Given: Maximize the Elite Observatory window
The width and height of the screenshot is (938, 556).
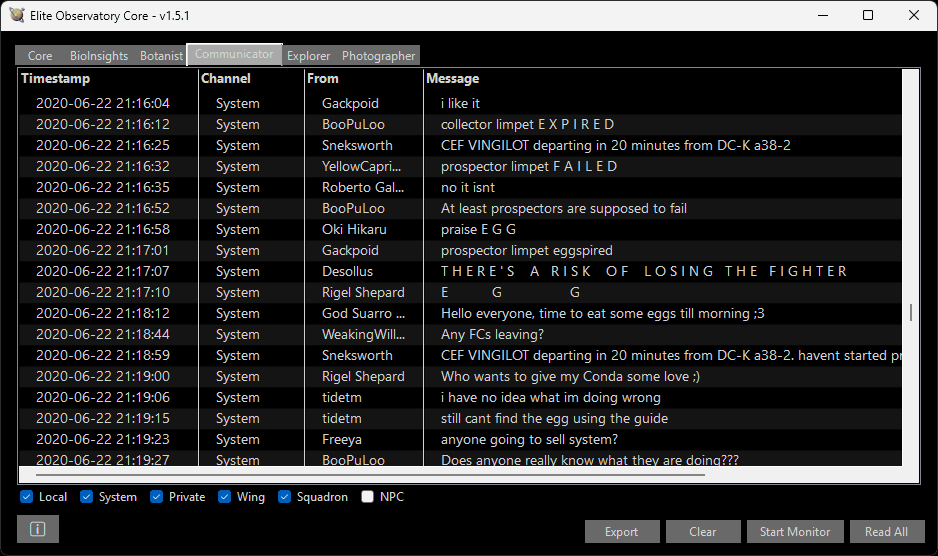Looking at the screenshot, I should click(x=868, y=15).
